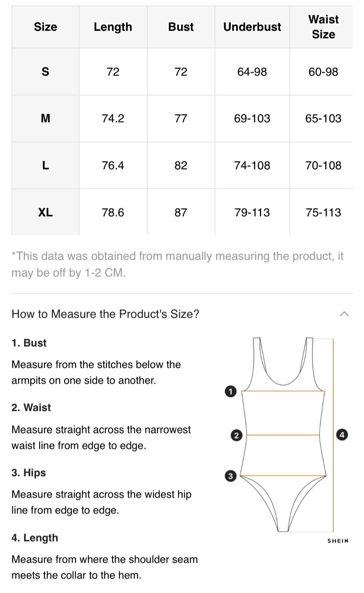Image resolution: width=364 pixels, height=593 pixels.
Task: Click the Underbust column header
Action: [252, 27]
